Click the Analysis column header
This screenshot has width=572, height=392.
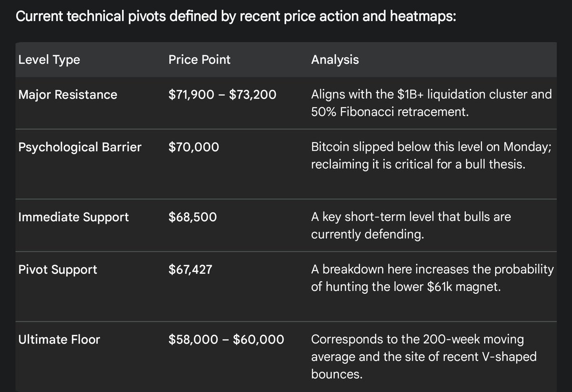(x=335, y=60)
